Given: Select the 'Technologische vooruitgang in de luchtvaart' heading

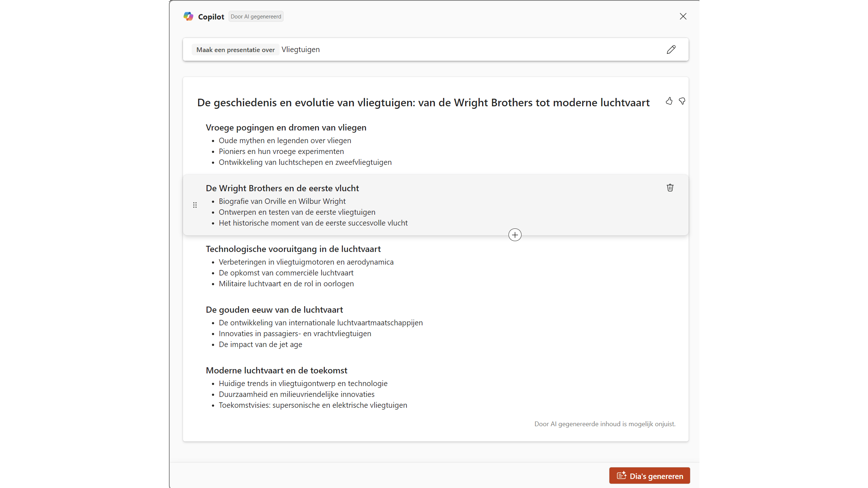Looking at the screenshot, I should tap(293, 249).
